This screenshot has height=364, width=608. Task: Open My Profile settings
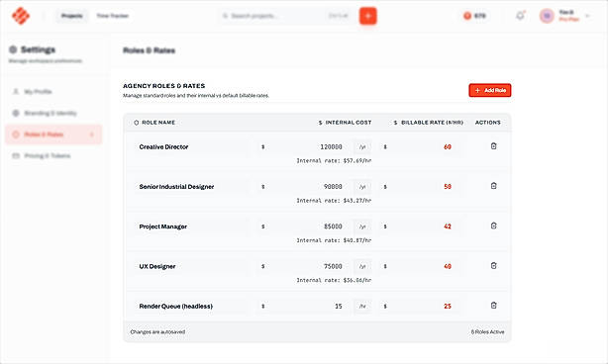tap(53, 92)
